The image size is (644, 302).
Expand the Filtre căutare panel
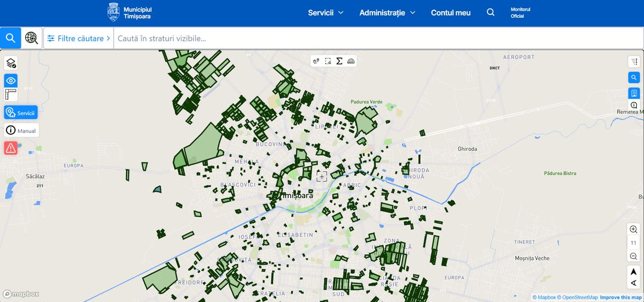click(x=78, y=39)
